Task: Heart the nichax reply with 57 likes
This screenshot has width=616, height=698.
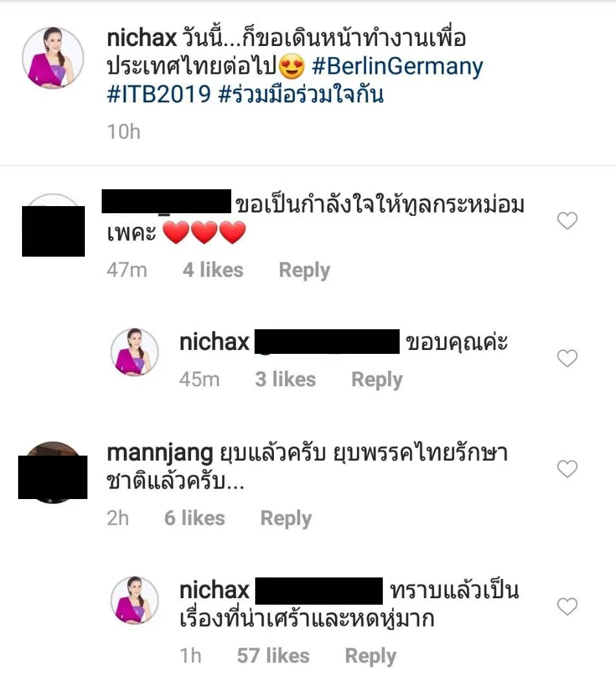Action: pyautogui.click(x=567, y=607)
